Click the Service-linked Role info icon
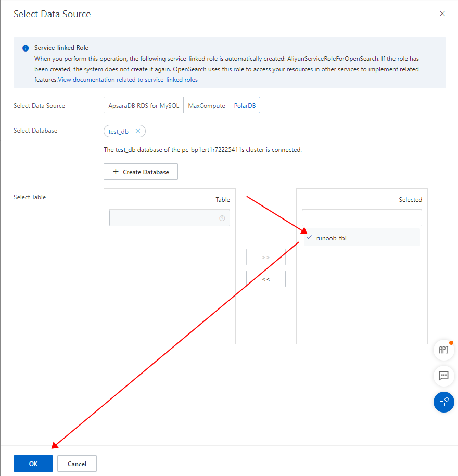This screenshot has width=458, height=476. tap(26, 48)
